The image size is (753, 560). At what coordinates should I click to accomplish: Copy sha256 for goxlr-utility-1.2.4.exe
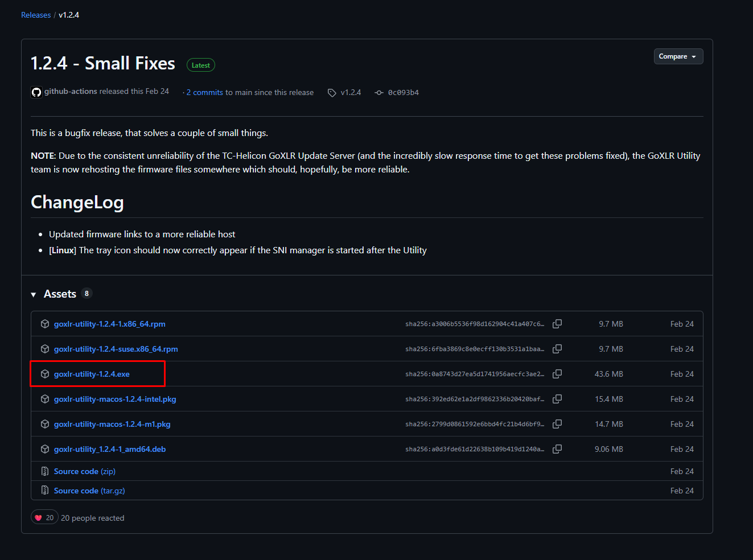(x=557, y=374)
